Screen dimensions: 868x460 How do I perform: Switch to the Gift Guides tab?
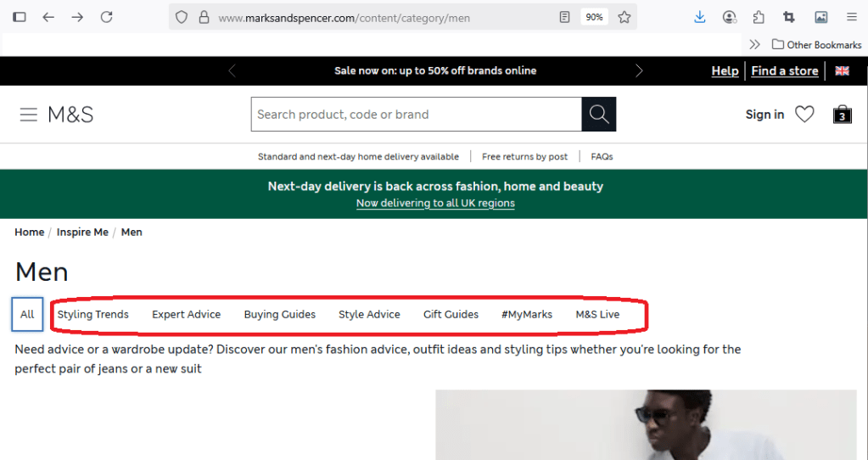point(451,314)
